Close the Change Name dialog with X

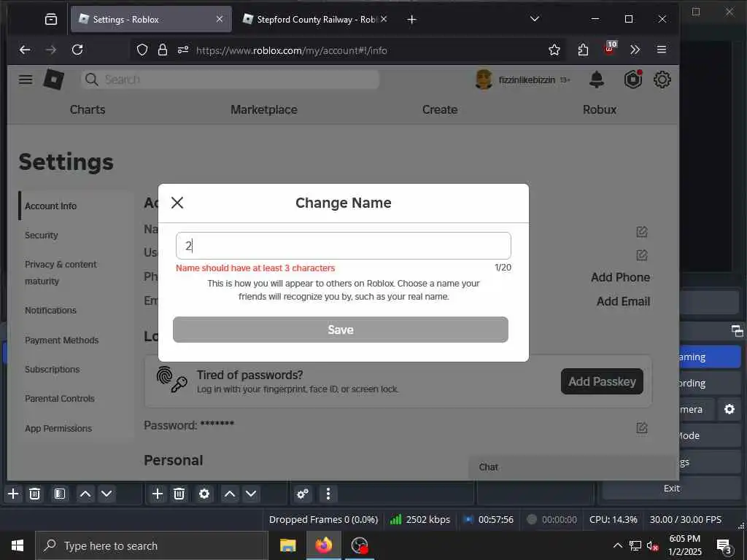coord(177,203)
